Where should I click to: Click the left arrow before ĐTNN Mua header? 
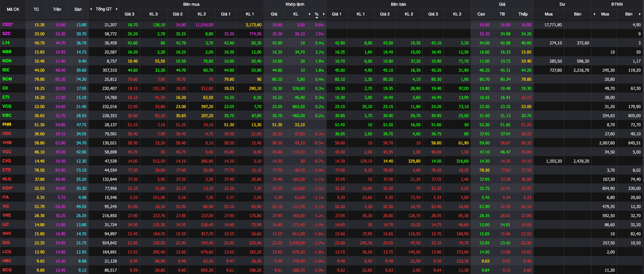pos(594,14)
